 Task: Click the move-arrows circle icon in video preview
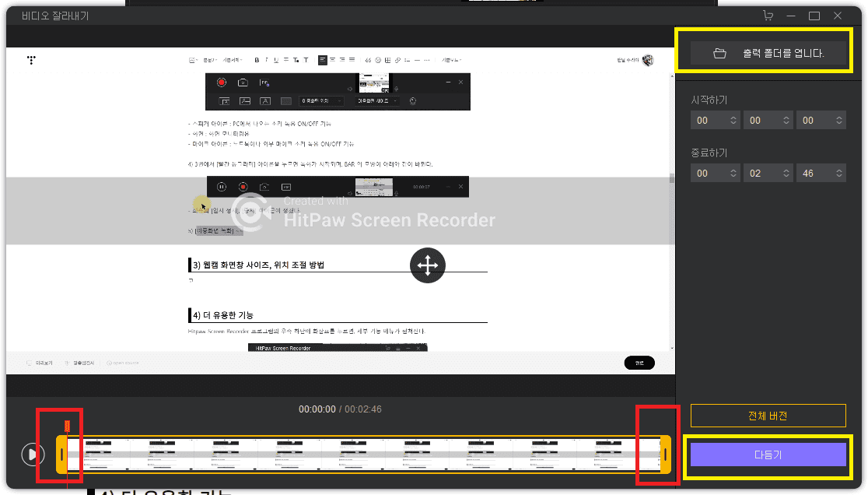[x=427, y=265]
